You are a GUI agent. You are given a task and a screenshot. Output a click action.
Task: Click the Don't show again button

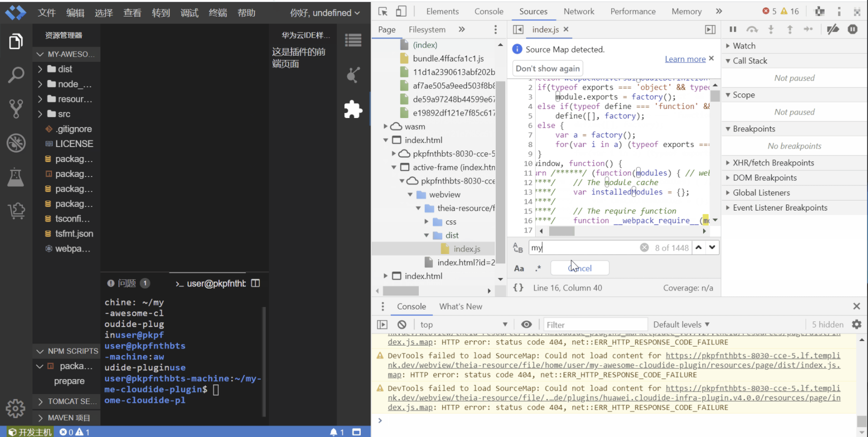(548, 68)
